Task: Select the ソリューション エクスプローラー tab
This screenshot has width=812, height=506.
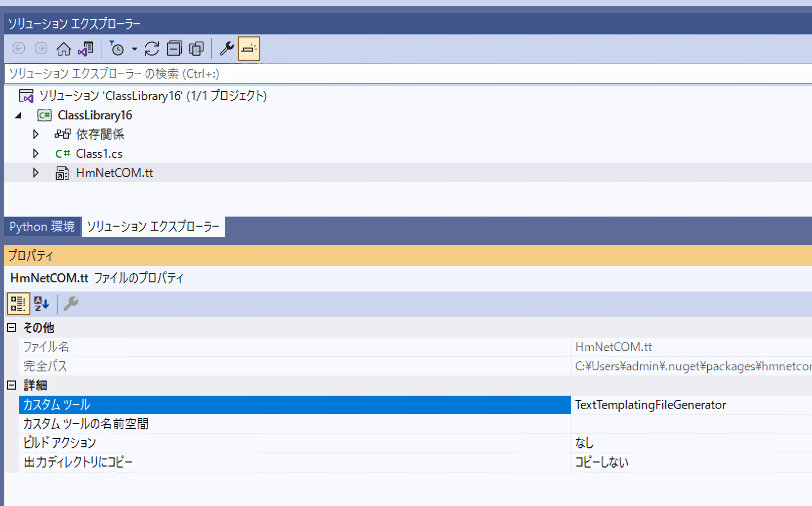Action: point(153,226)
